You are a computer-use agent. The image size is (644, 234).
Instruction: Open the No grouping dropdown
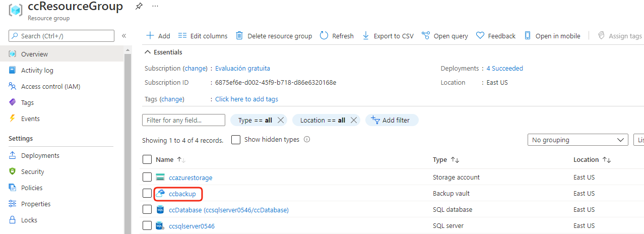coord(577,140)
